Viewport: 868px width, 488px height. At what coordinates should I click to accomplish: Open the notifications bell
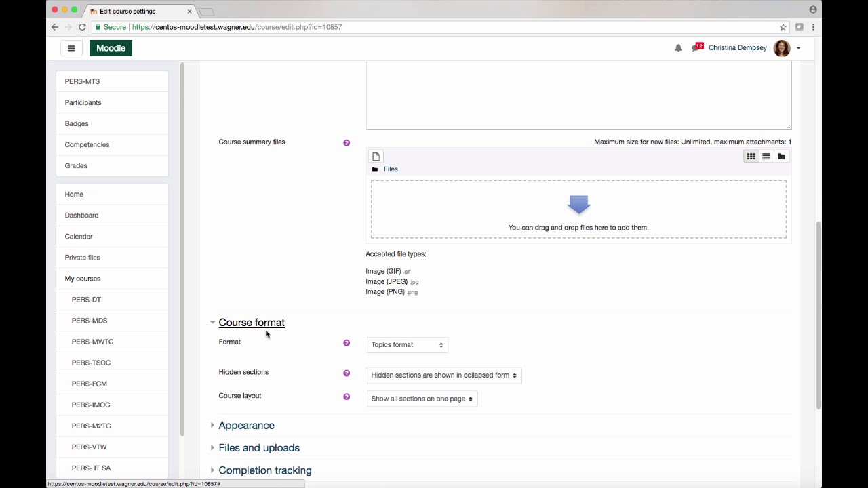[678, 48]
